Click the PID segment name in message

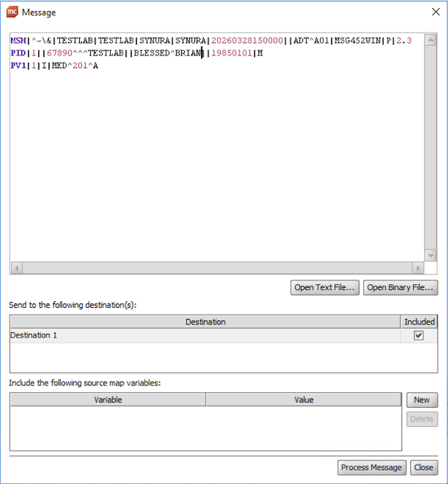(18, 53)
